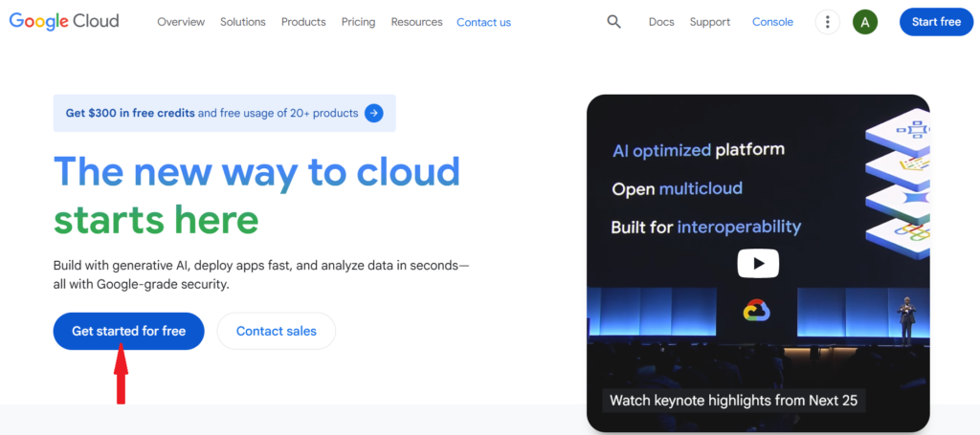Click the arrow icon in free credits banner
This screenshot has height=435, width=980.
pyautogui.click(x=374, y=113)
